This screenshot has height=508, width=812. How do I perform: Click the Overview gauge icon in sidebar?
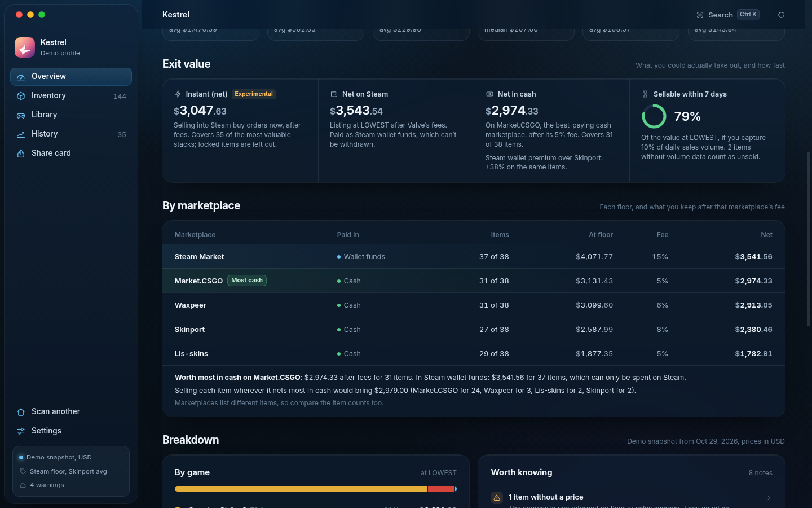[21, 77]
